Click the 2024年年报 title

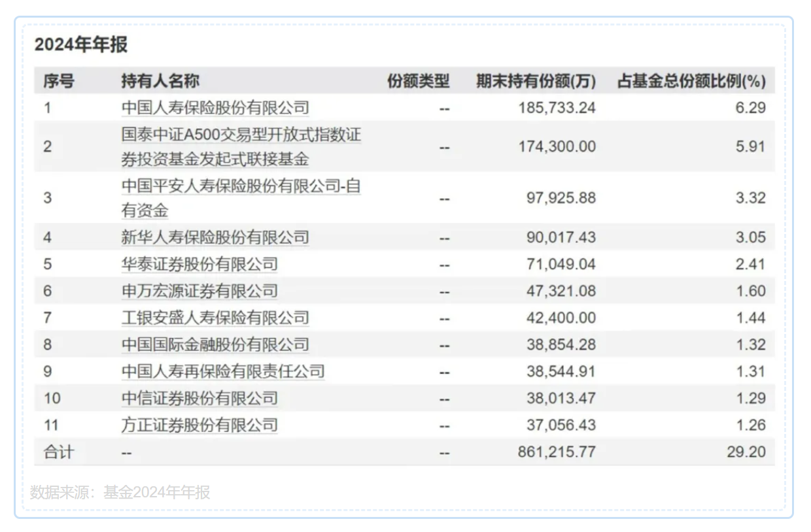81,44
